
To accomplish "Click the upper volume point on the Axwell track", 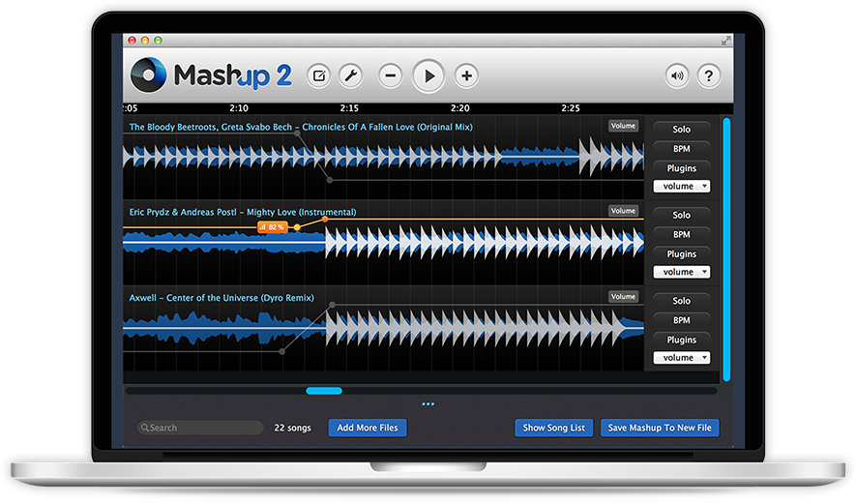I will 333,305.
